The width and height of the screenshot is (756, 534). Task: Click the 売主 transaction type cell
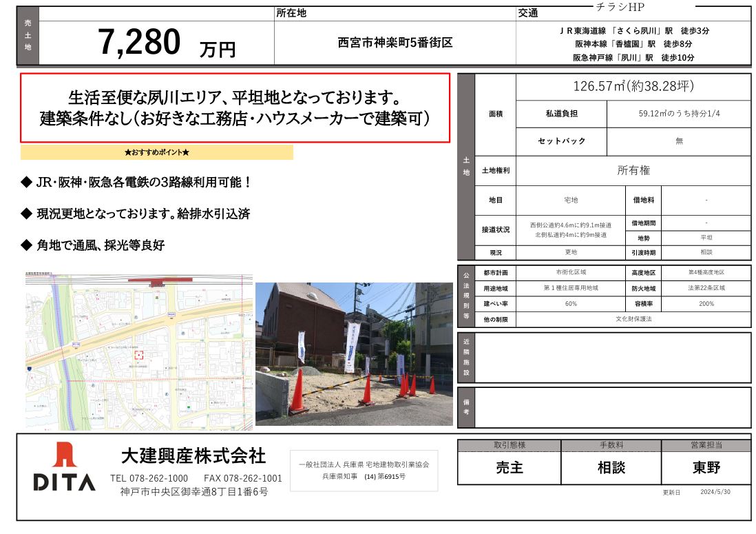point(510,468)
